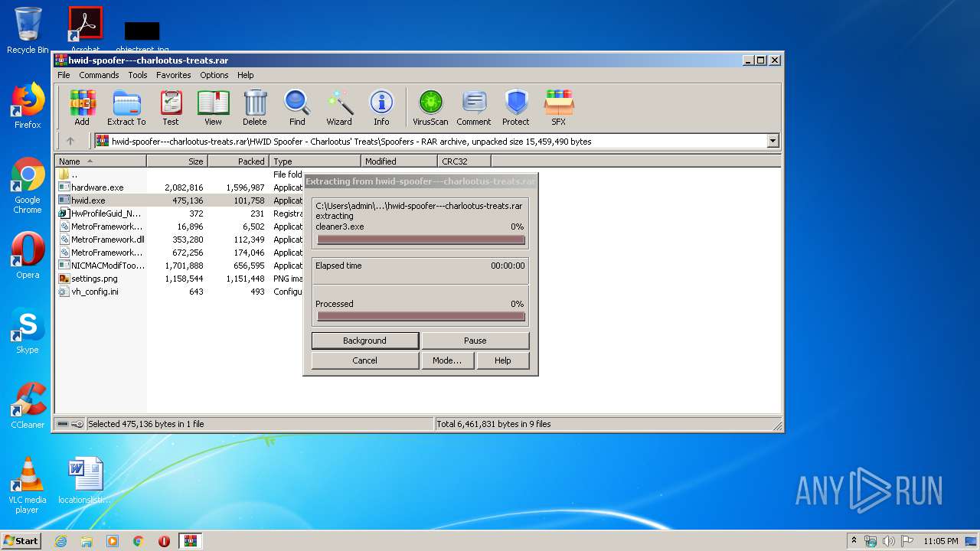Click the Start button

[21, 541]
